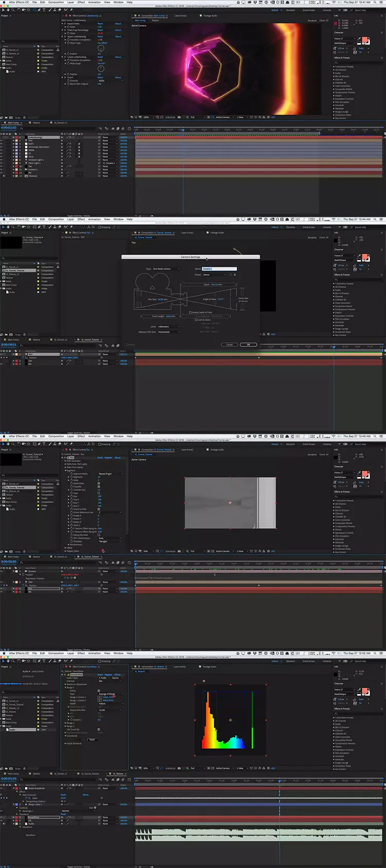Viewport: 386px width, 868px height.
Task: Toggle the Snapping checkbox in the 12:52 AM window
Action: pos(99,661)
